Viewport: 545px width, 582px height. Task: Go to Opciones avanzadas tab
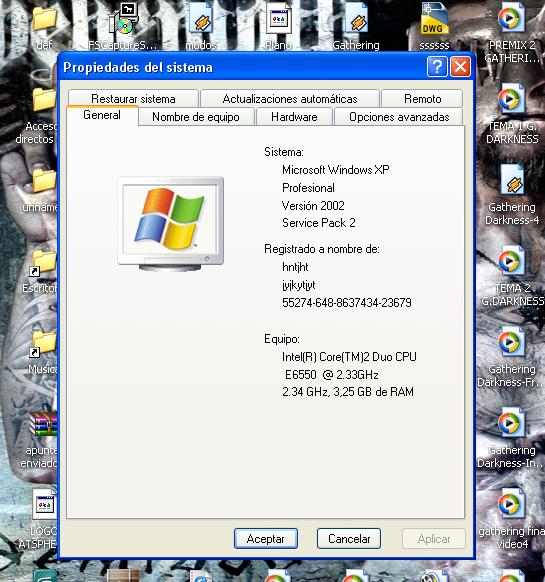point(399,117)
